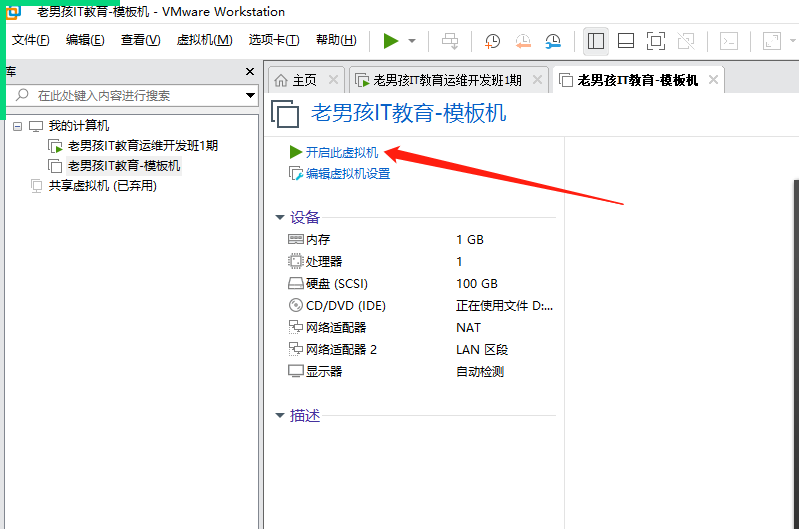799x529 pixels.
Task: Select 老男孩IT教育运维开发班1期 in library tree
Action: coord(143,146)
